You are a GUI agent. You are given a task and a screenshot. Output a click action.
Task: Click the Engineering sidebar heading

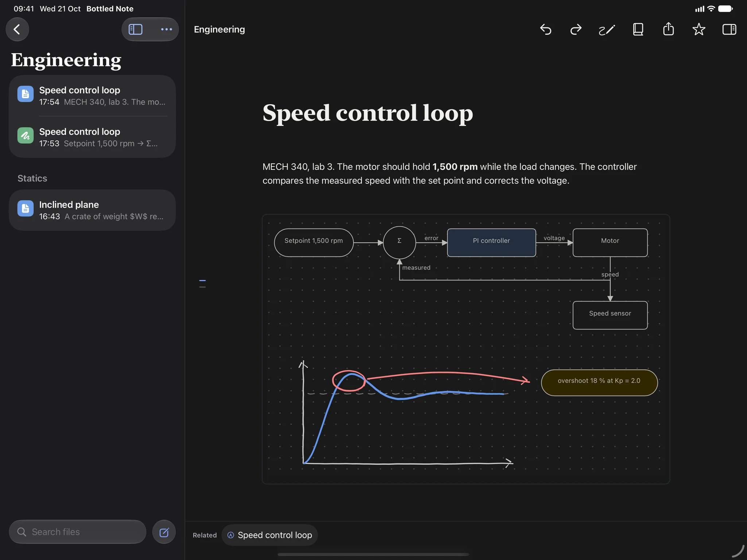[x=66, y=60]
